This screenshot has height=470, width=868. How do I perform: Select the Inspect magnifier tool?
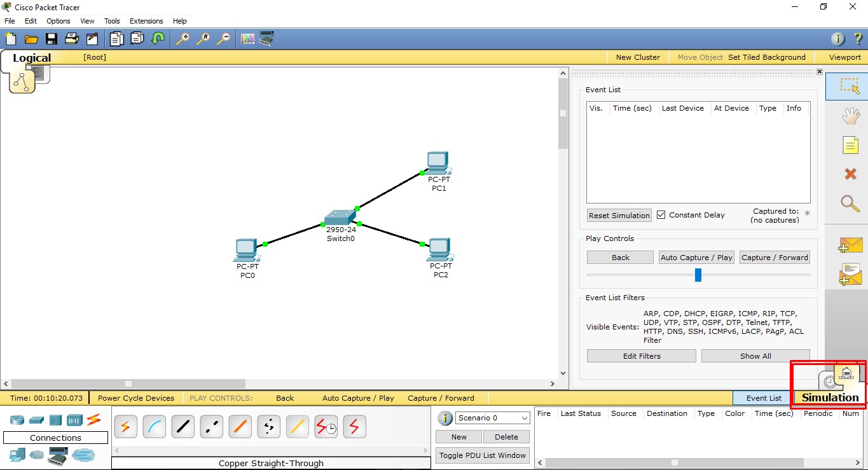point(850,204)
